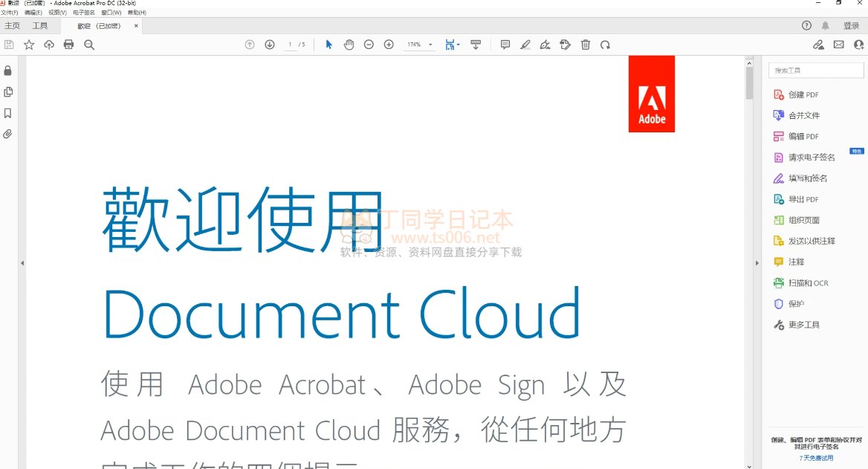Screen dimensions: 868x469
Task: Click the zoom in plus button
Action: pos(389,45)
